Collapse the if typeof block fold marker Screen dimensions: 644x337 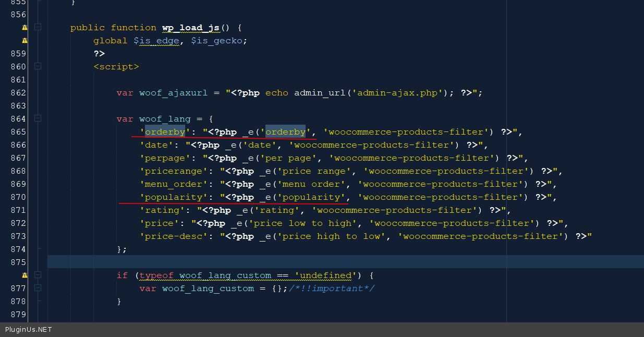click(38, 275)
